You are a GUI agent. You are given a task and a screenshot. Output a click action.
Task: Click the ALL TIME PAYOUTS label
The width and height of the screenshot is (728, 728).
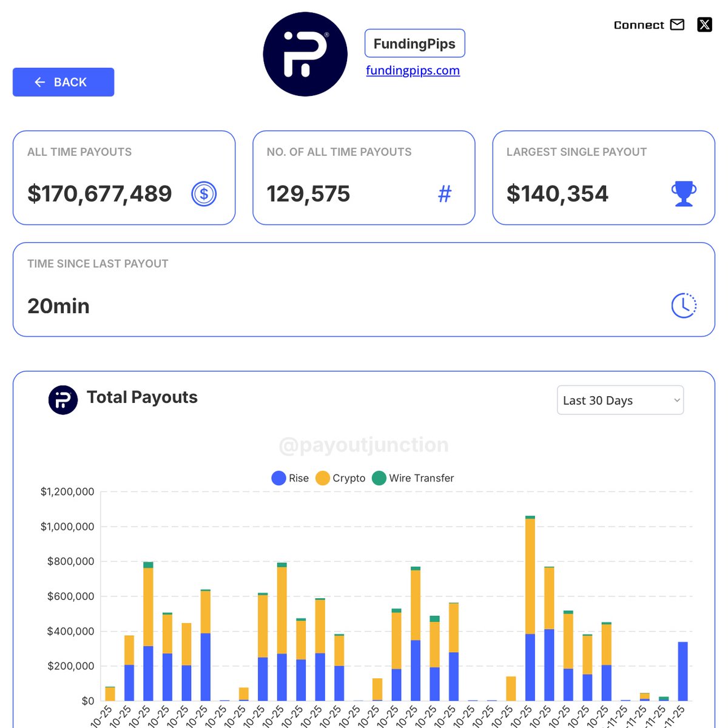(79, 152)
